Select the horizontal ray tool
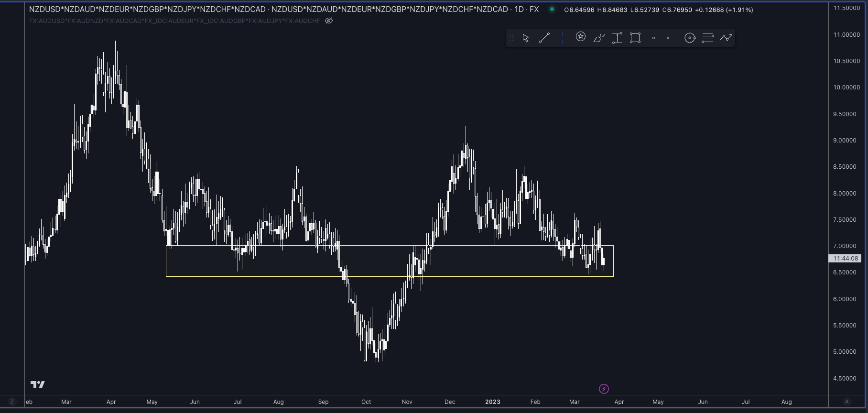Viewport: 868px width, 413px height. [672, 38]
